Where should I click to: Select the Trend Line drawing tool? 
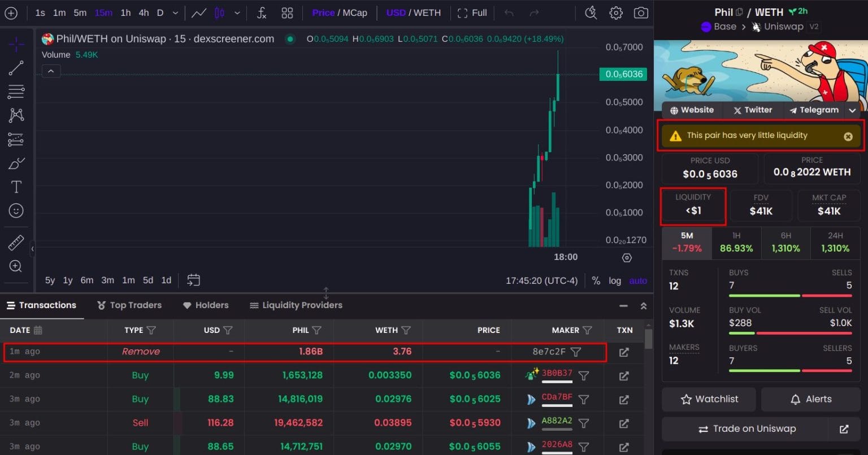tap(16, 67)
